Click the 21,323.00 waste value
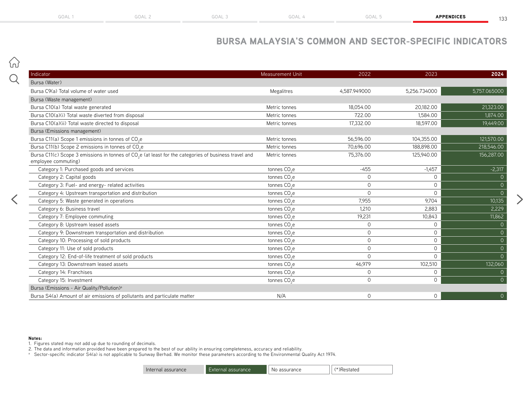The height and width of the screenshot is (399, 532). 493,107
